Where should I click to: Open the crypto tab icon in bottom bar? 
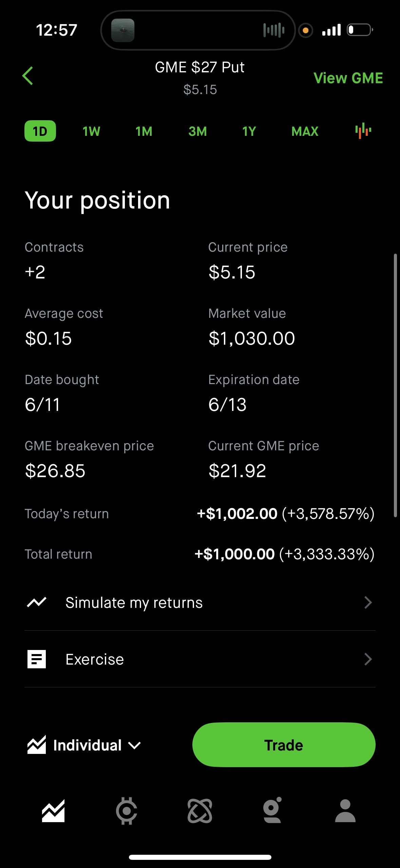pos(127,811)
